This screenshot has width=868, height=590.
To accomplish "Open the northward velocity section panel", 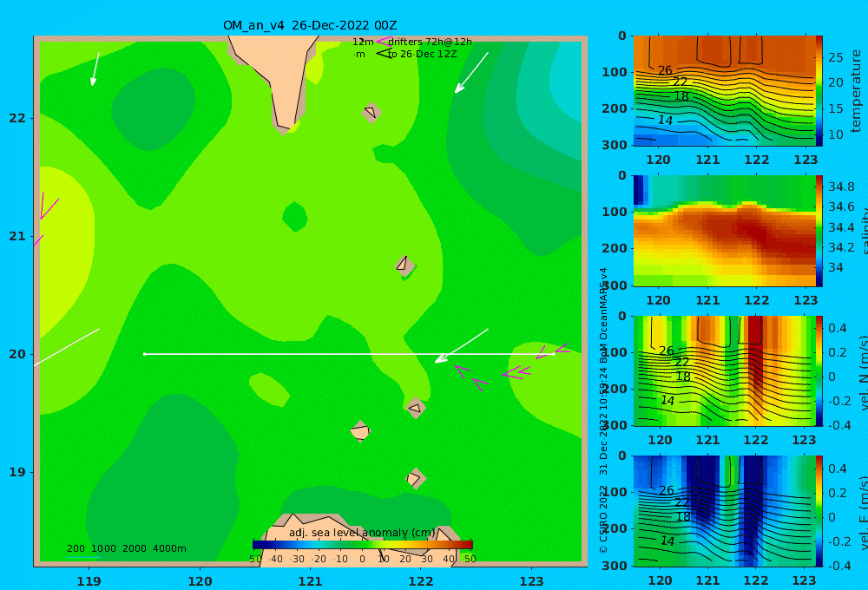I will [725, 370].
